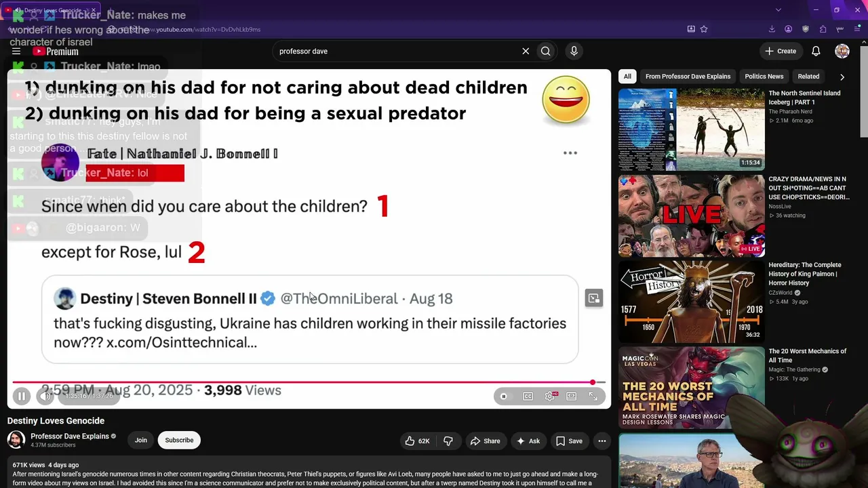Open 20 Worst Mechanics video thumbnail

coord(692,388)
